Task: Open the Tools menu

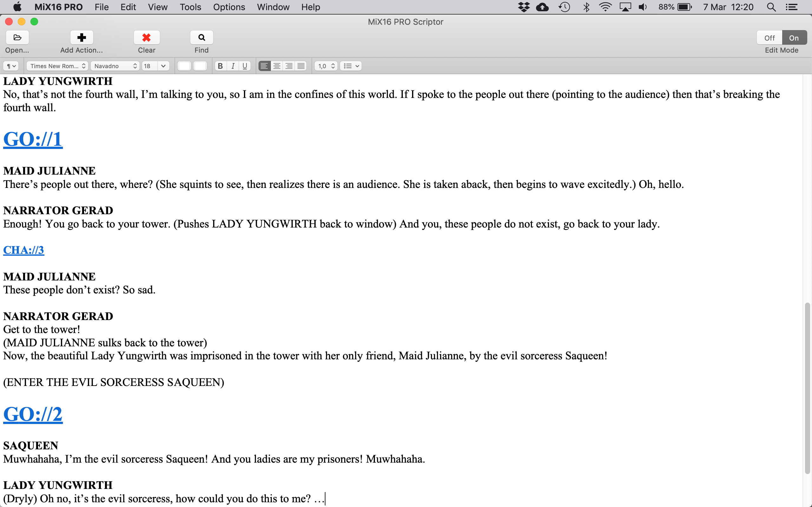Action: click(x=190, y=7)
